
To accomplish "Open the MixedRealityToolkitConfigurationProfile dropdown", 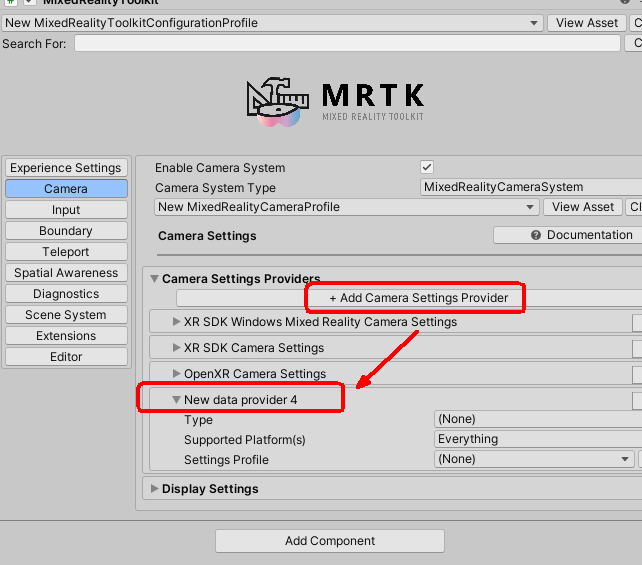I will point(272,23).
